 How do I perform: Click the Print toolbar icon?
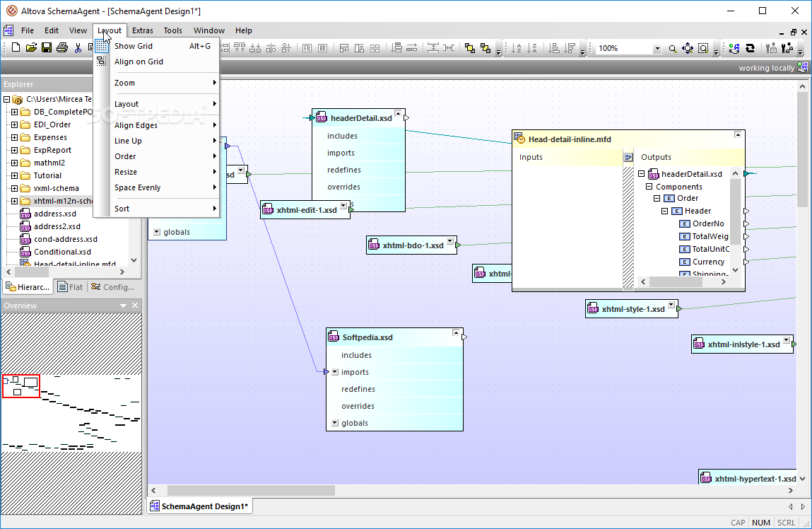[x=62, y=47]
